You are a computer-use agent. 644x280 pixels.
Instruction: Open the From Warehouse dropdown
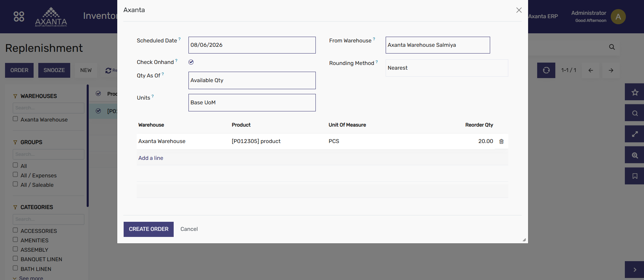coord(438,45)
